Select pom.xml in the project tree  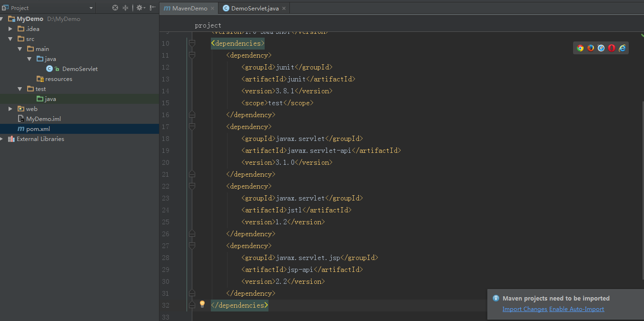(38, 129)
